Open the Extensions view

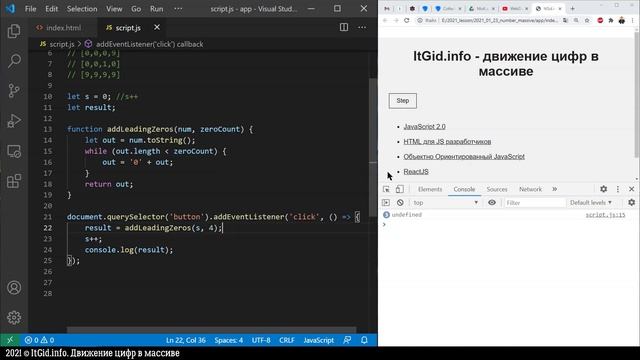(14, 181)
